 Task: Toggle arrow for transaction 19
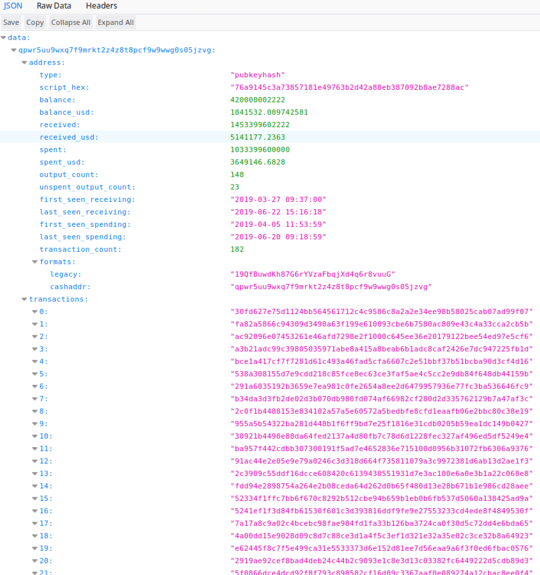(35, 549)
